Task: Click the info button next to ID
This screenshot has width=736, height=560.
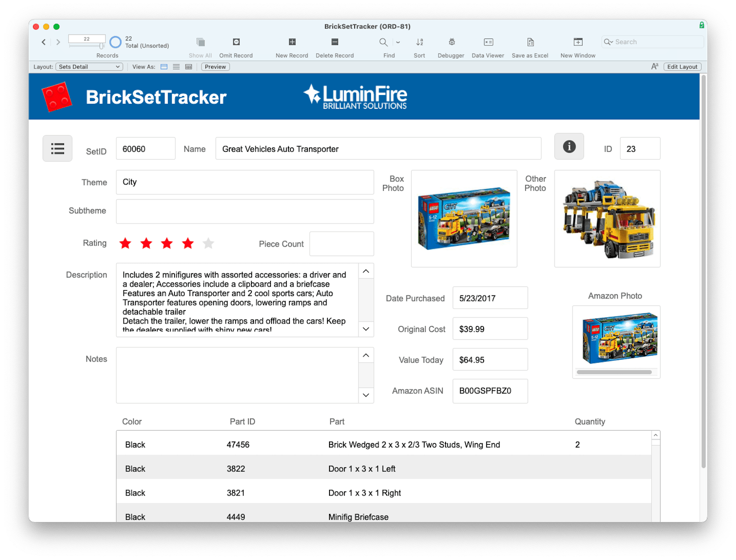Action: click(x=568, y=146)
